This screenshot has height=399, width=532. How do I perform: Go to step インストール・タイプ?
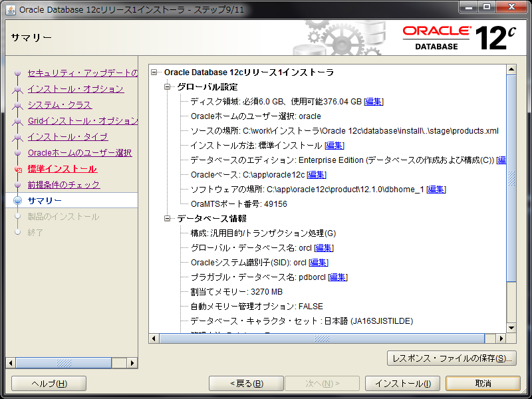pyautogui.click(x=68, y=137)
